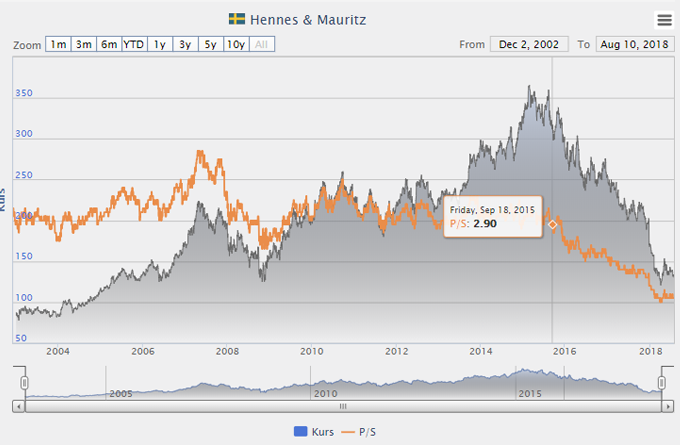Click the 2012 x-axis label
Image resolution: width=680 pixels, height=445 pixels.
click(x=397, y=351)
